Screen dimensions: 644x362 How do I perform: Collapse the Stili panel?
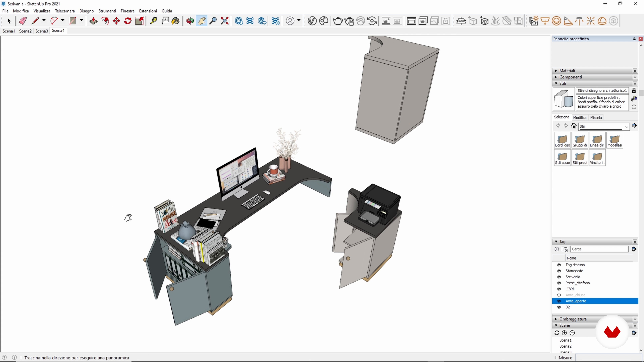pos(556,83)
